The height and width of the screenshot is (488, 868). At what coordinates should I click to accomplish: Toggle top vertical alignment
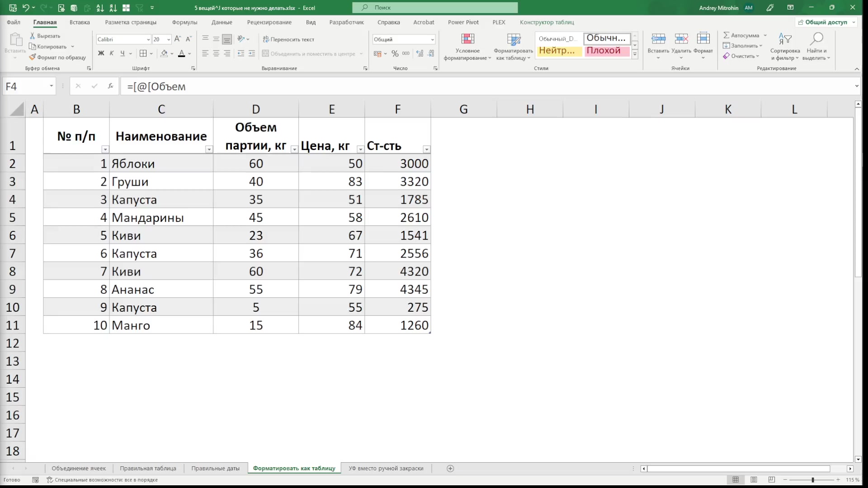[205, 39]
